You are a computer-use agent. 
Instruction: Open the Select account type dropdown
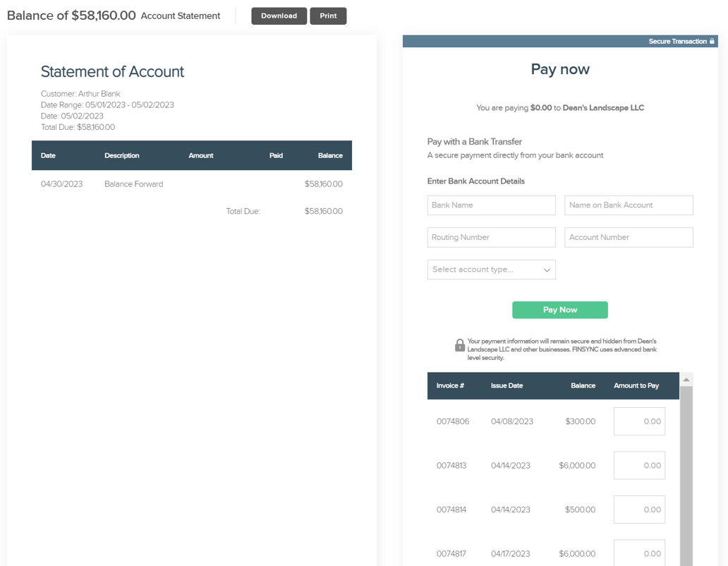(x=491, y=270)
